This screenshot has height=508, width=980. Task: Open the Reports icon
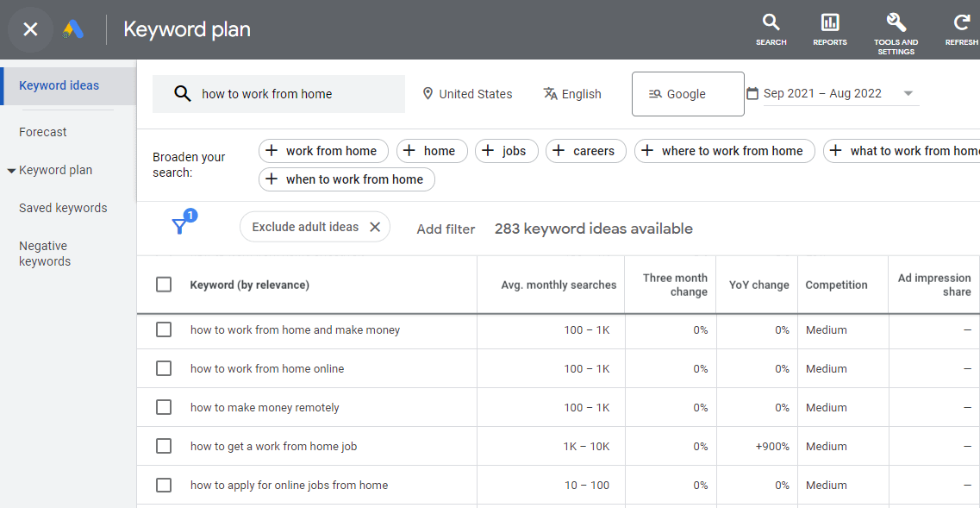coord(830,29)
